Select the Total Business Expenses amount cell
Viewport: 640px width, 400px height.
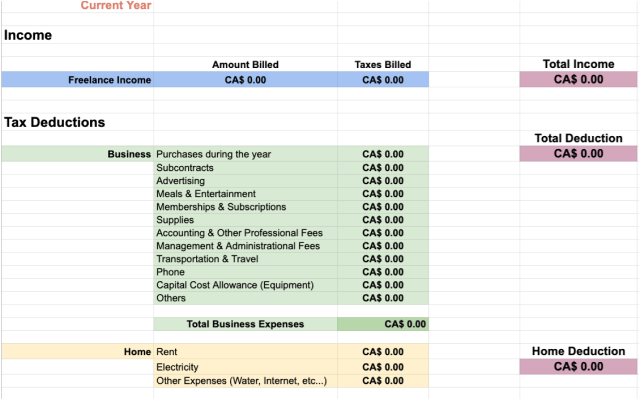(383, 324)
